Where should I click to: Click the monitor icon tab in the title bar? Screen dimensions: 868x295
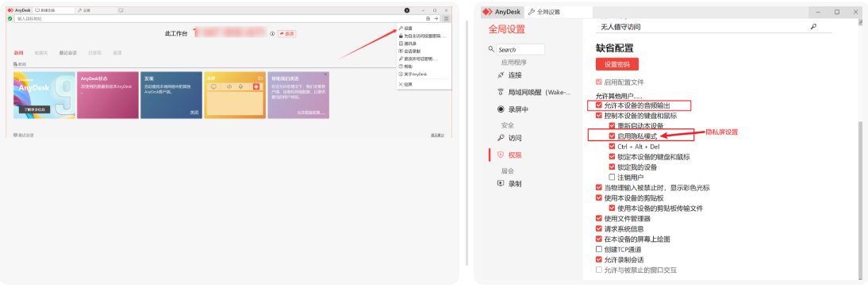pos(120,10)
